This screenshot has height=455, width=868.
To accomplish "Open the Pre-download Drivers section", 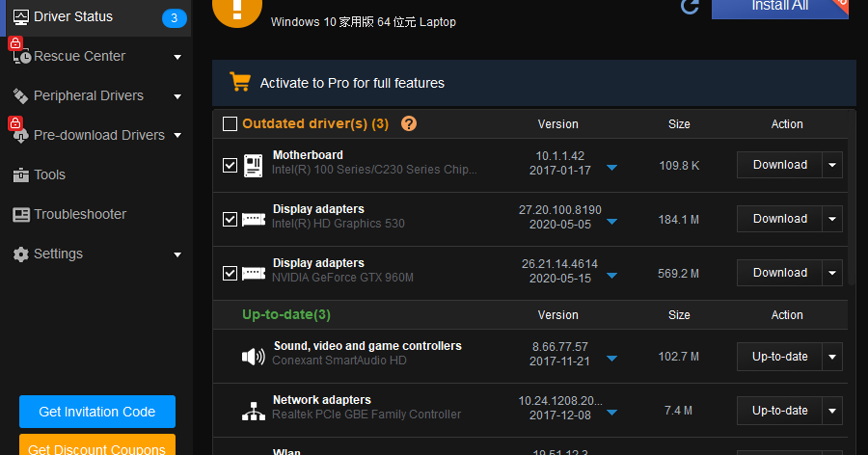I will [98, 136].
